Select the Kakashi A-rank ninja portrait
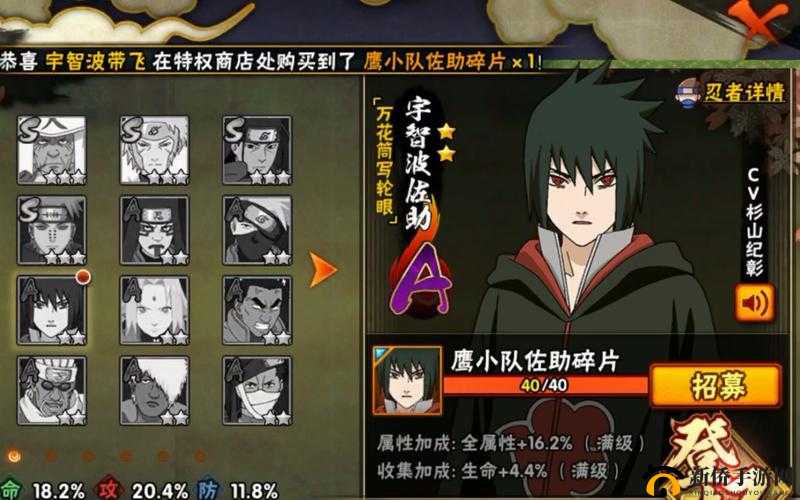800x500 pixels. tap(257, 230)
